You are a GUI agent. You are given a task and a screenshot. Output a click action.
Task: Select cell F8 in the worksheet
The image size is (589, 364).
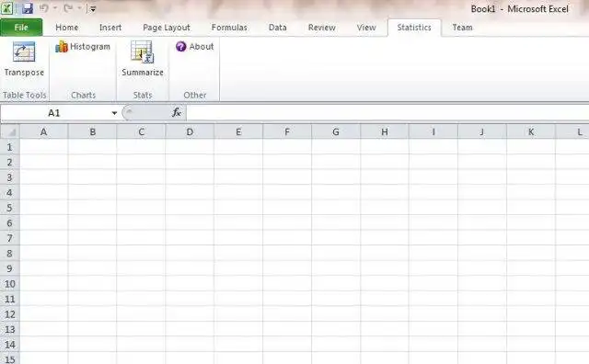[x=287, y=254]
